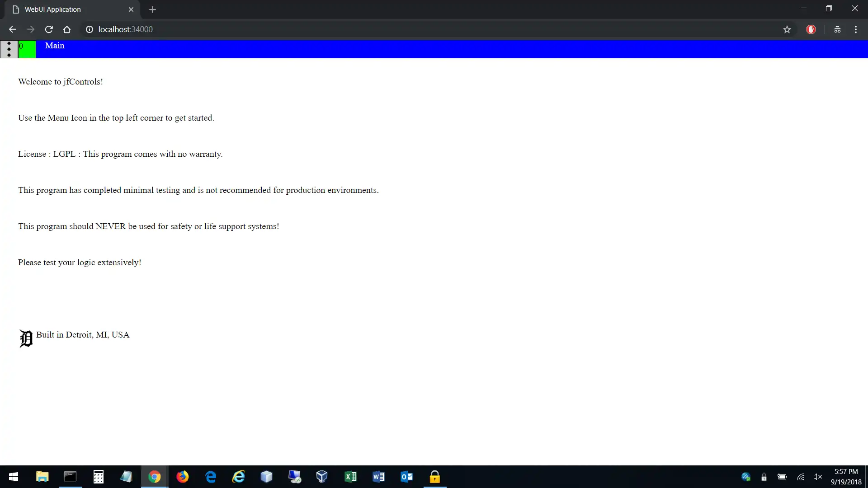The image size is (868, 488).
Task: Click the Detroit D logo image
Action: coord(26,338)
